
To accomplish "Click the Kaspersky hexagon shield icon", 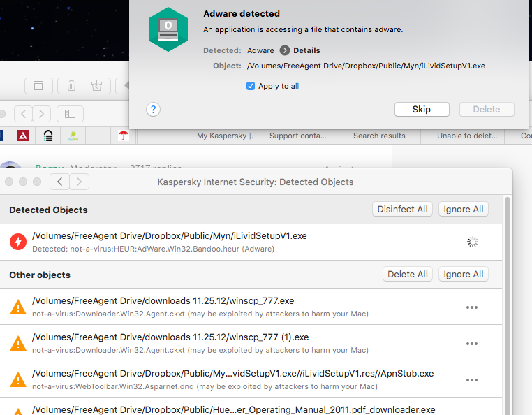I will [168, 29].
